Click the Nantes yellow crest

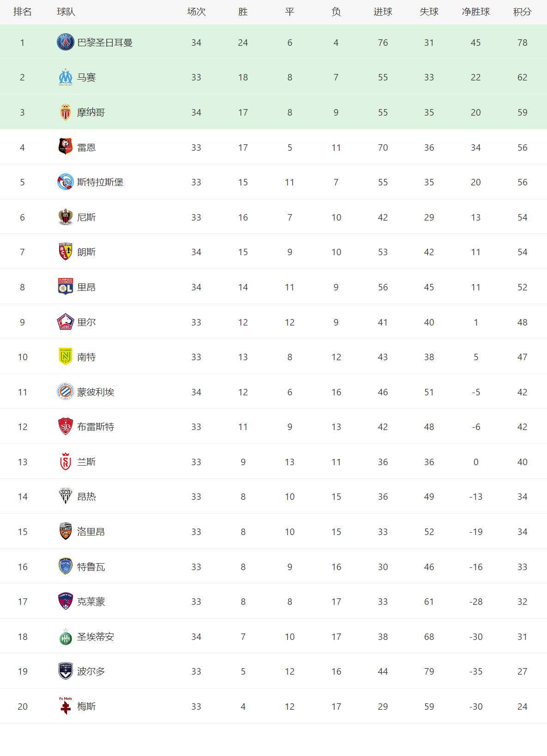tap(65, 357)
